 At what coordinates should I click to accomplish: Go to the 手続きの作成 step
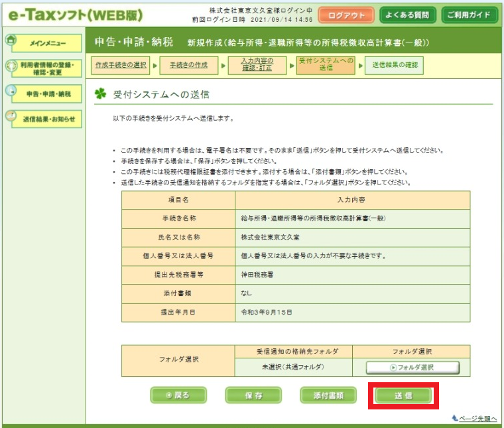coord(188,65)
